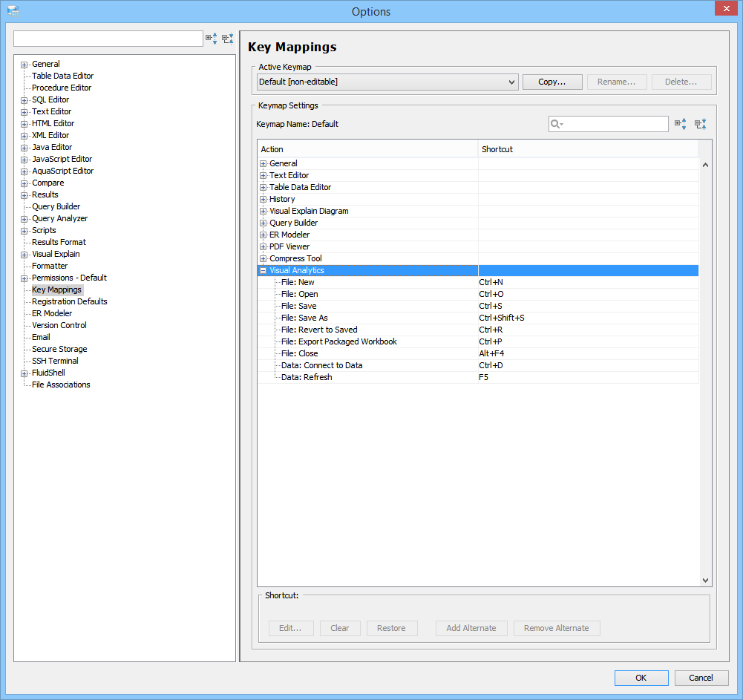Screen dimensions: 743x700
Task: Confirm with the OK button
Action: (x=641, y=678)
